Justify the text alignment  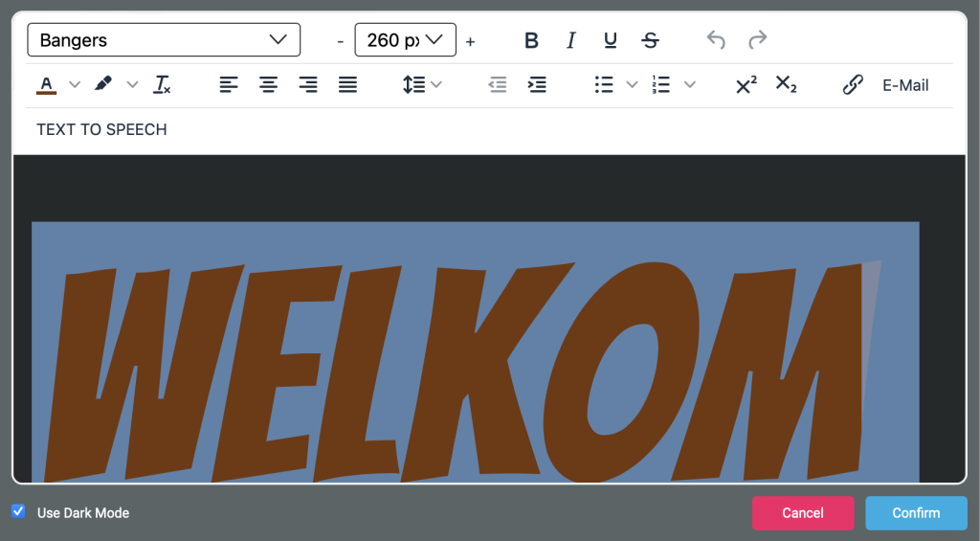(x=348, y=85)
